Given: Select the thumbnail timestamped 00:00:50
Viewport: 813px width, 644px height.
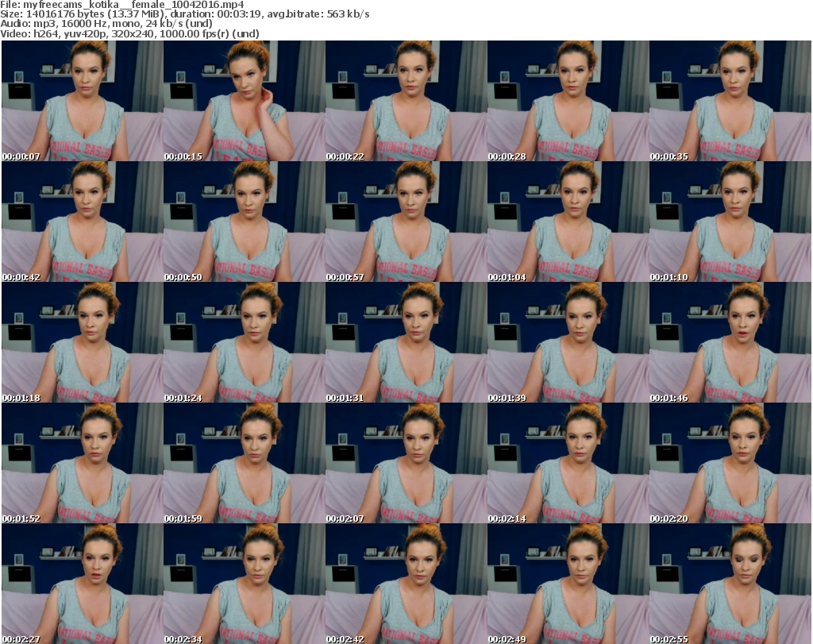Looking at the screenshot, I should click(x=245, y=222).
